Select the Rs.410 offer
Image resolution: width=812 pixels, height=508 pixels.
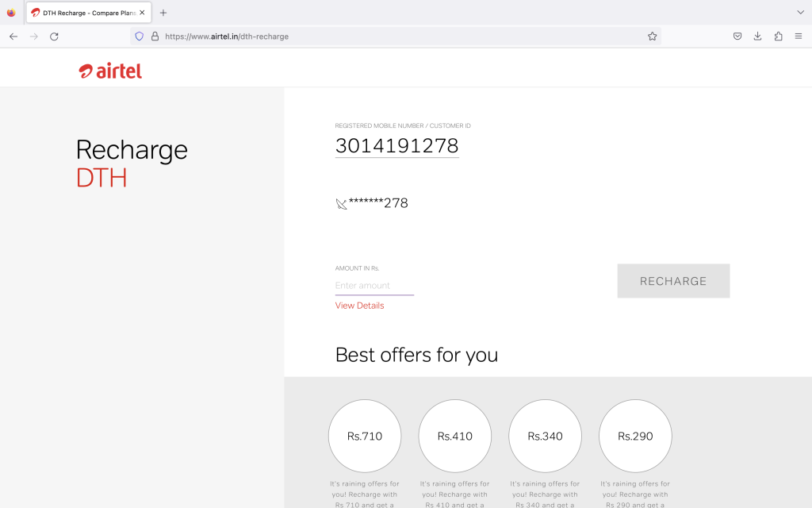point(454,436)
